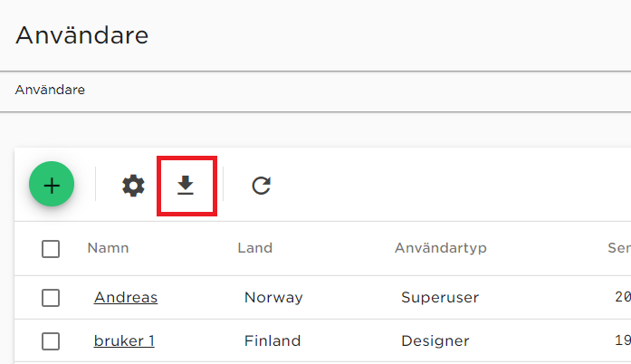Image resolution: width=631 pixels, height=364 pixels.
Task: Select the Norway cell in Andreas row
Action: pyautogui.click(x=273, y=298)
